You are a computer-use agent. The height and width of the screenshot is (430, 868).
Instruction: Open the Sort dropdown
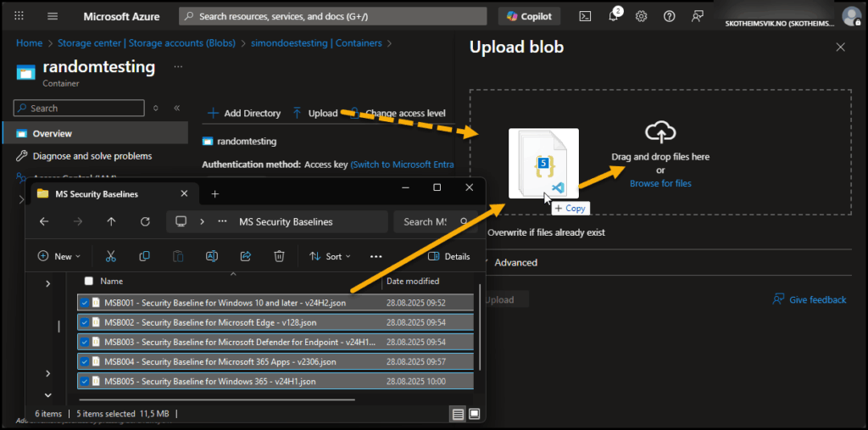coord(330,257)
